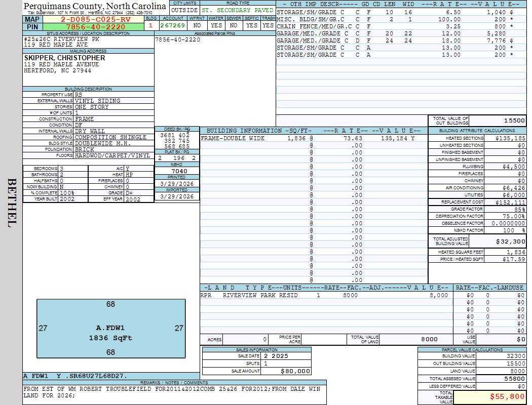The width and height of the screenshot is (532, 405).
Task: Click the NBHD code 7040
Action: point(177,171)
